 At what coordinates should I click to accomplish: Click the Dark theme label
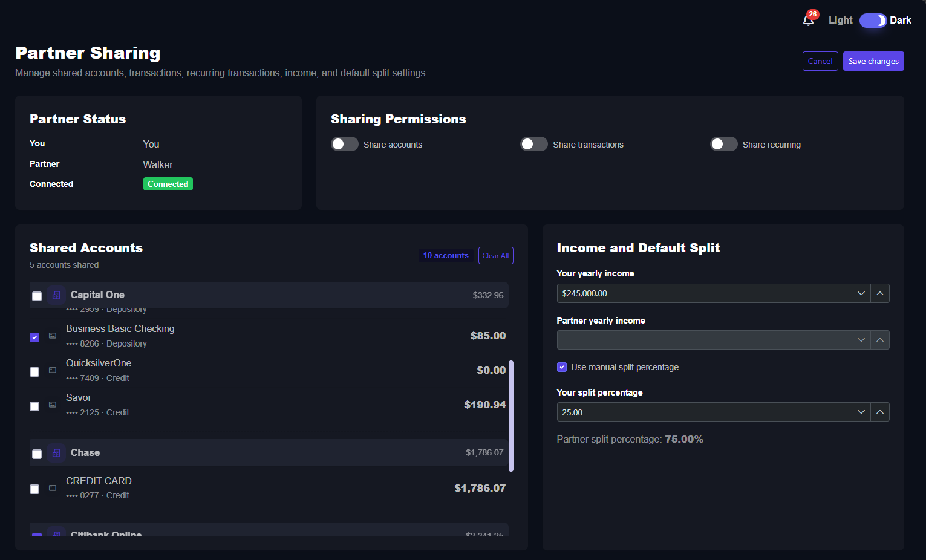[900, 20]
